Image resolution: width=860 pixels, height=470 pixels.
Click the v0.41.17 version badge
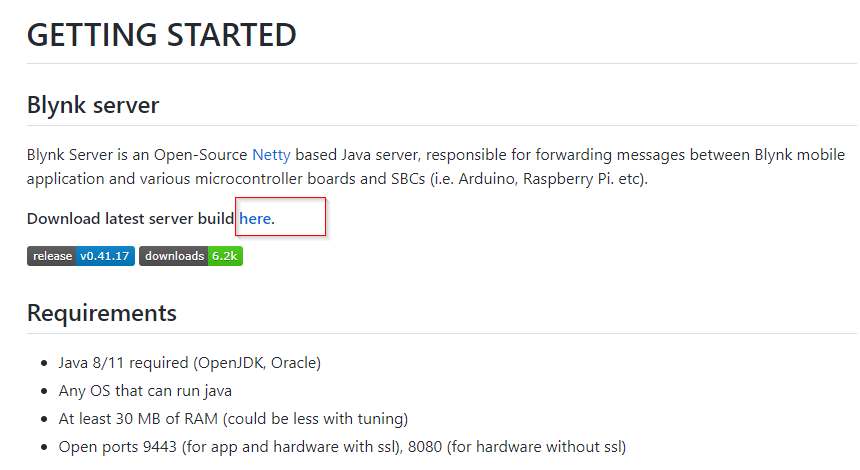tap(105, 256)
